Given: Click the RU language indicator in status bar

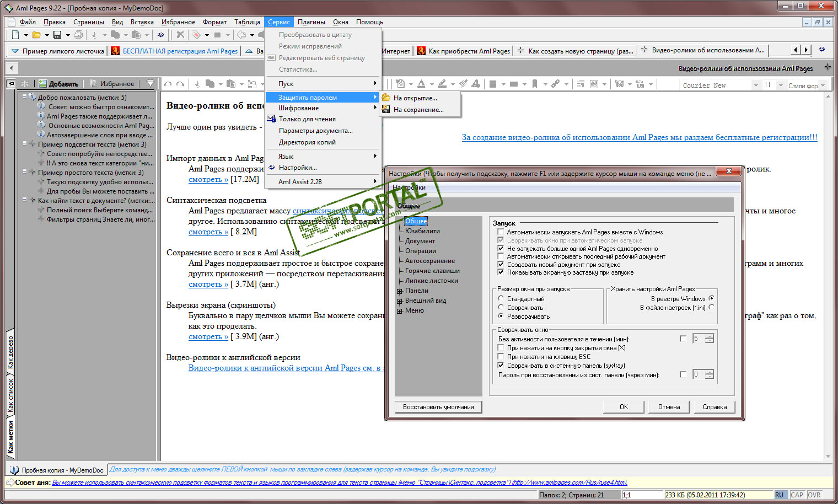Looking at the screenshot, I should point(780,495).
